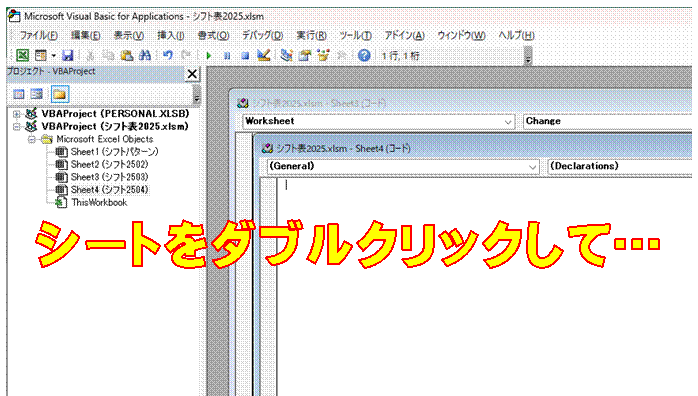
Task: Open the Worksheet object dropdown in Sheet3 window
Action: tap(378, 121)
